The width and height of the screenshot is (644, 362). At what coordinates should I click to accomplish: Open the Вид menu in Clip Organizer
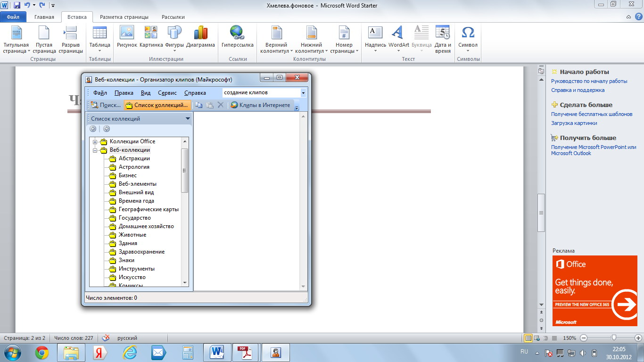pos(146,93)
